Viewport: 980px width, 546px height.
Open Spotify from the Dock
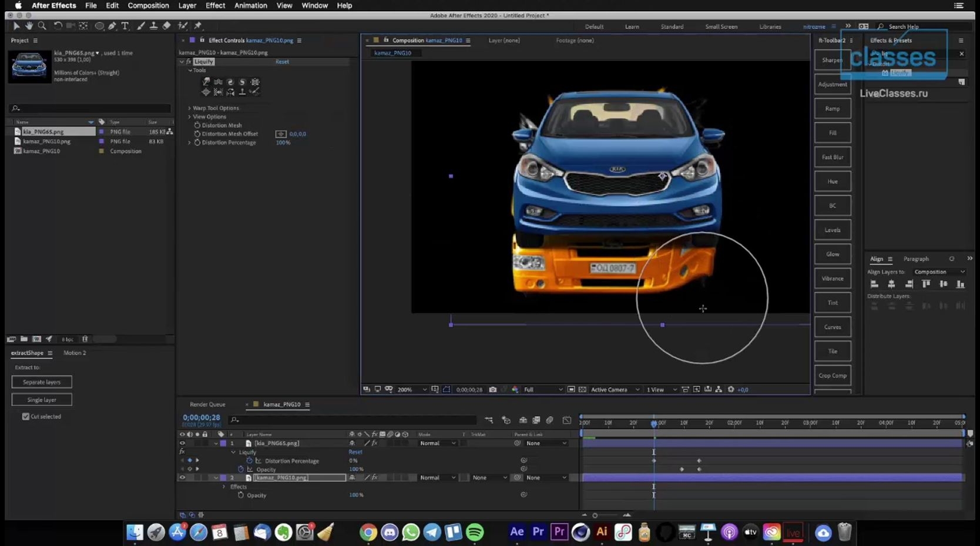coord(475,532)
